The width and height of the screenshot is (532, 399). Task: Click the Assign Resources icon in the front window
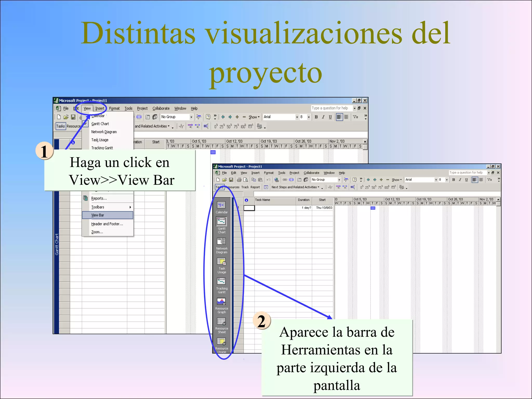306,179
